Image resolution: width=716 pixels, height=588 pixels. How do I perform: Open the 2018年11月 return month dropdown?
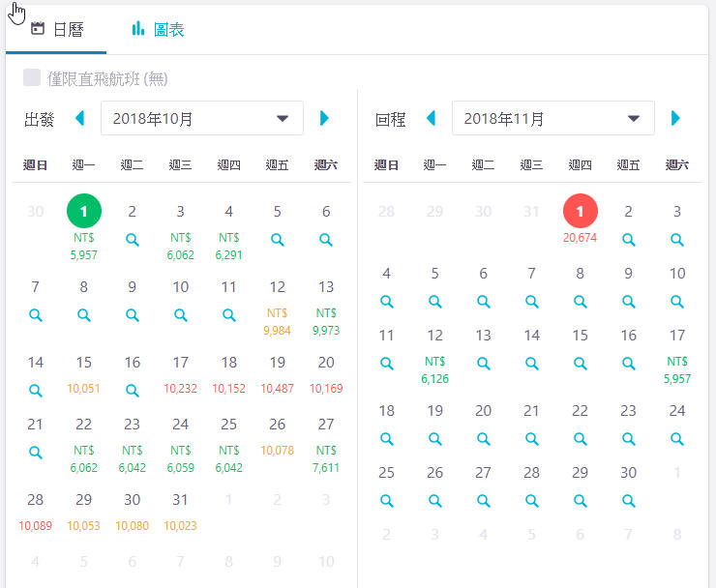click(x=552, y=119)
